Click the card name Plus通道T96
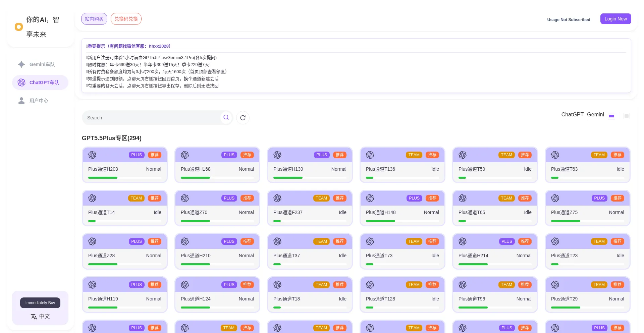 pyautogui.click(x=472, y=299)
